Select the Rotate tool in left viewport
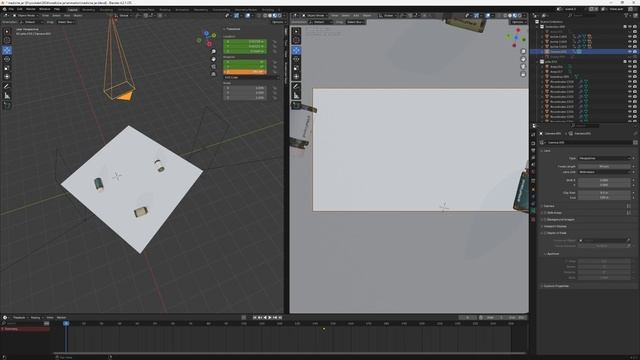 point(7,59)
